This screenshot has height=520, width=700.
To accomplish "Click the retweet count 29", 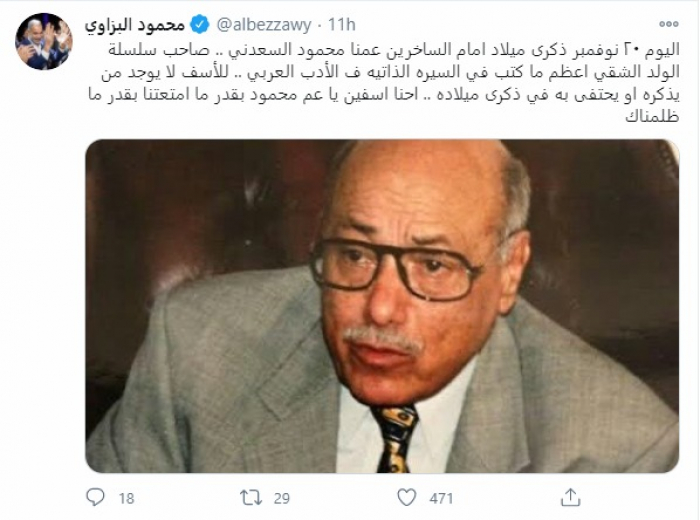I will 282,498.
